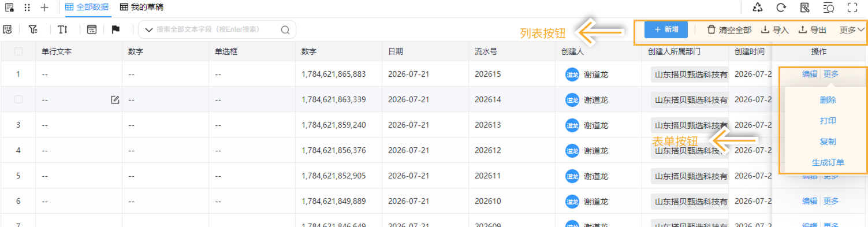Open the recycle bin icon
Image resolution: width=868 pixels, height=227 pixels.
click(x=758, y=8)
